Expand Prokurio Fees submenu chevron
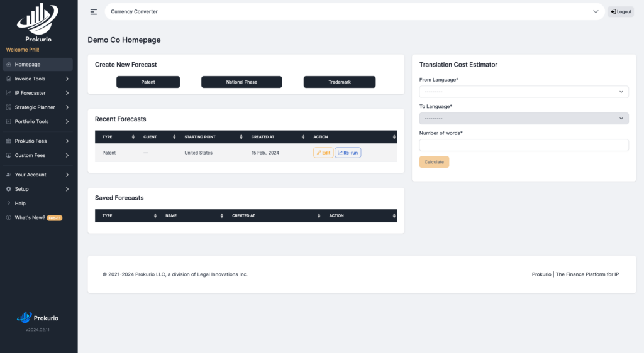This screenshot has height=353, width=644. [67, 141]
